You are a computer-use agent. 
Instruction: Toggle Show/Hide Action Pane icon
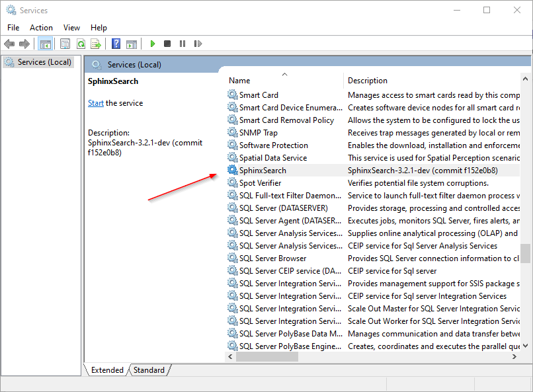132,44
